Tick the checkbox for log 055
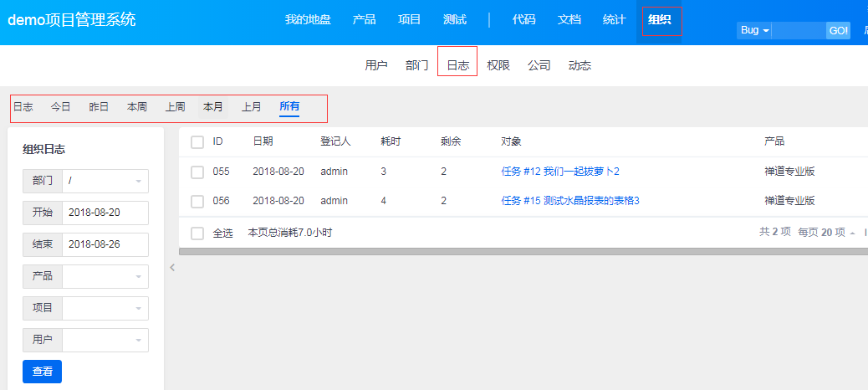 (197, 172)
